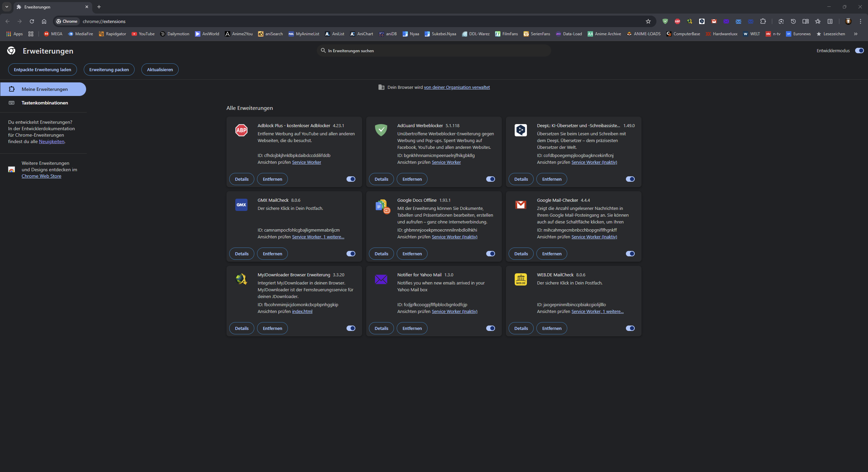Open the MEGA bookmark
The image size is (868, 472).
(x=53, y=34)
